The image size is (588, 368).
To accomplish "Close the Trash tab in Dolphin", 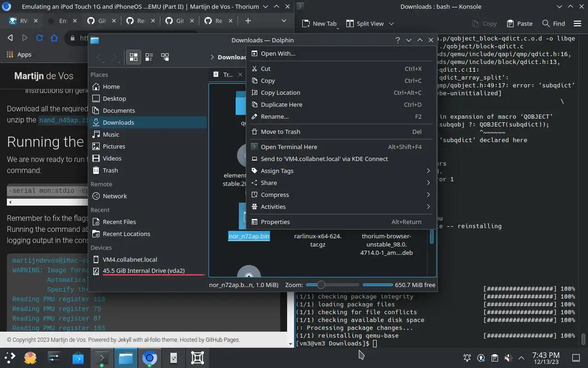I will tap(240, 75).
